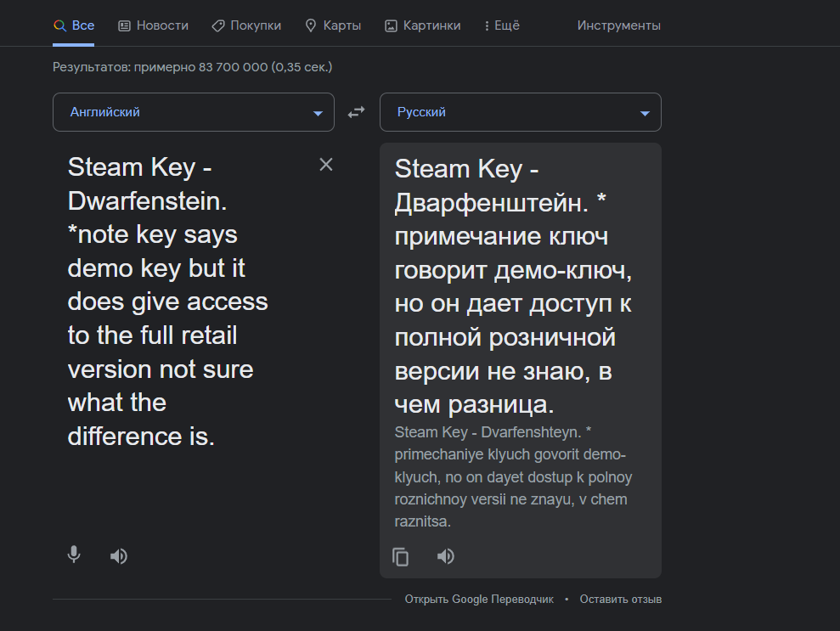
Task: Open the Покупки tab
Action: click(246, 25)
